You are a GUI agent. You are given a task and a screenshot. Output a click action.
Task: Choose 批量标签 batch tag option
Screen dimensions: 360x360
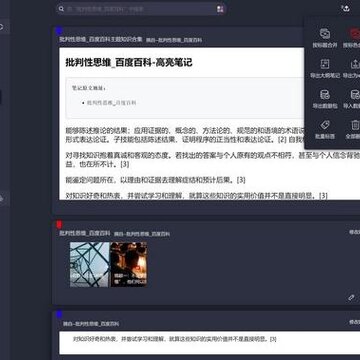(x=325, y=130)
